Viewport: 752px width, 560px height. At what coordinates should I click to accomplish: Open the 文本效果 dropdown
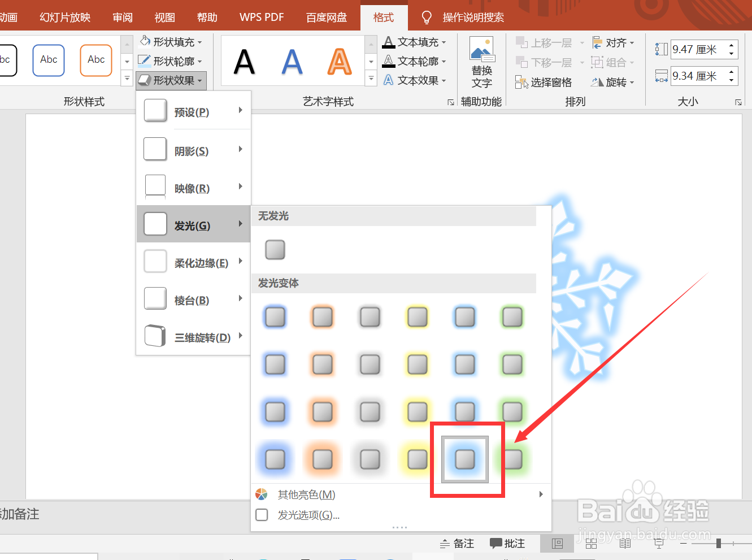coord(415,80)
